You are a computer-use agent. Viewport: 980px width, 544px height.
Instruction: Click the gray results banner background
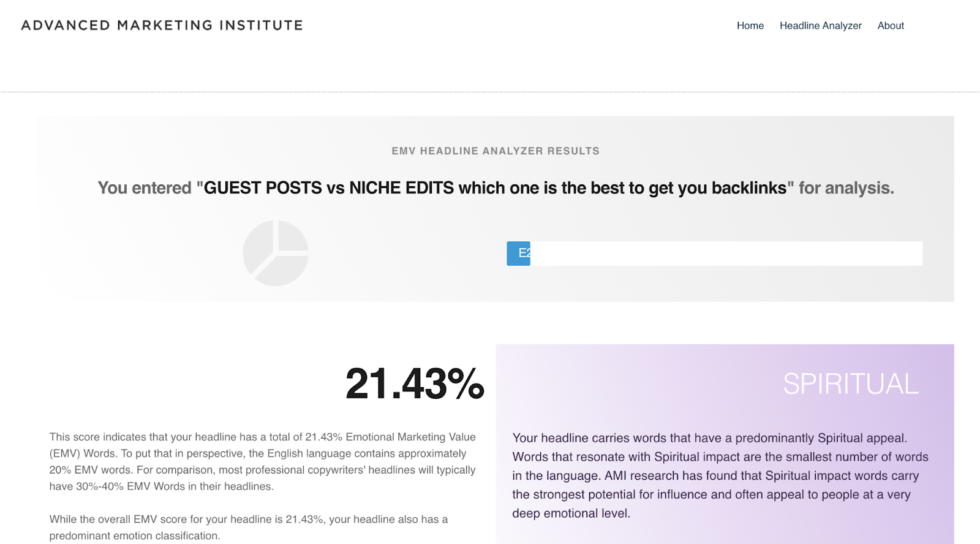coord(496,208)
